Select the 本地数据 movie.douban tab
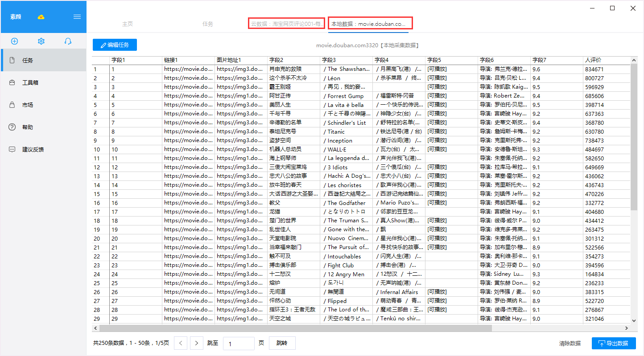Image resolution: width=644 pixels, height=356 pixels. click(x=370, y=24)
